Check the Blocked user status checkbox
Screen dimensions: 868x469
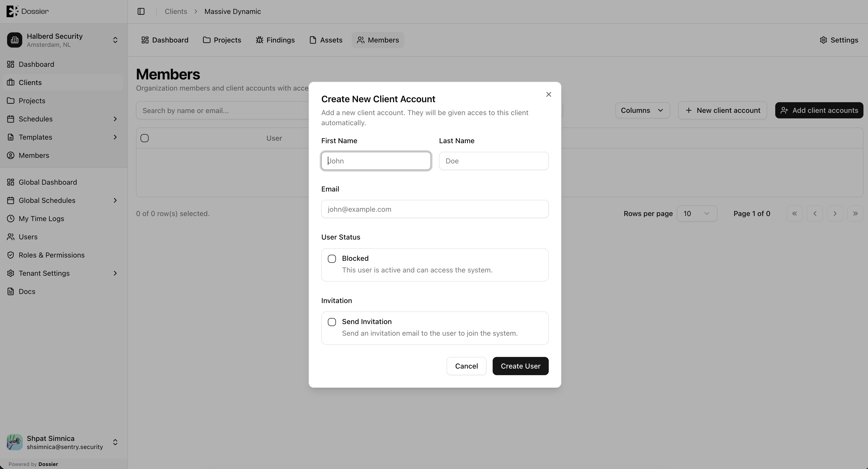click(332, 259)
